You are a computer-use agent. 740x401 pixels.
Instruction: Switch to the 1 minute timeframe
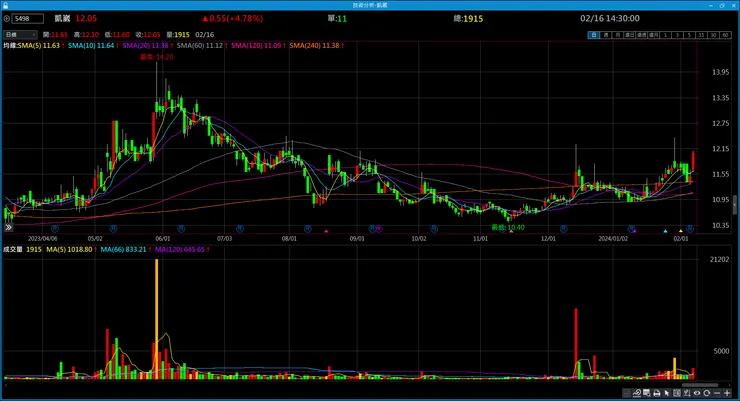click(665, 35)
